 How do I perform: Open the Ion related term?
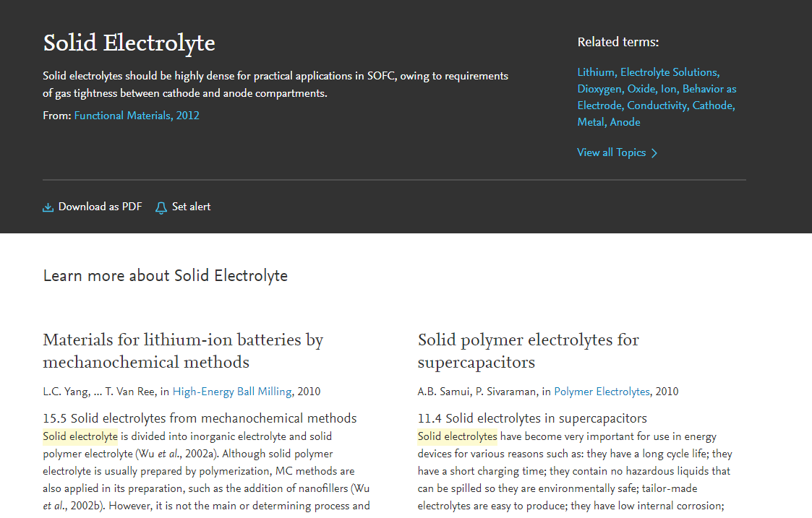pos(668,89)
